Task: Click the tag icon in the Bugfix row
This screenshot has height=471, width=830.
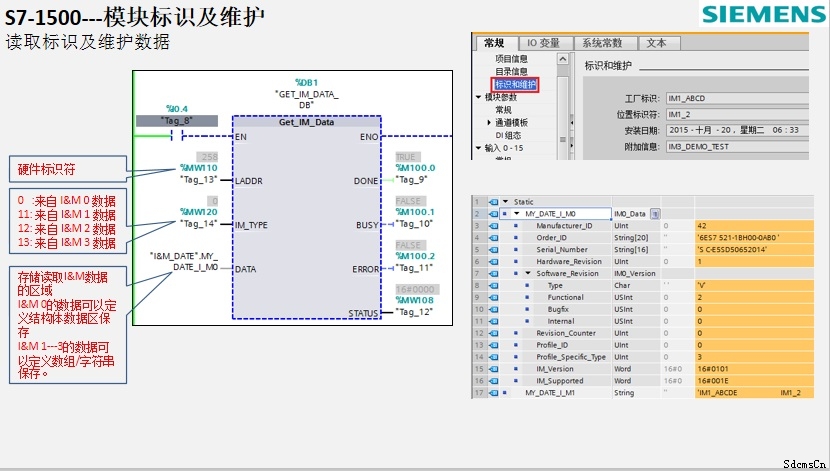Action: (493, 309)
